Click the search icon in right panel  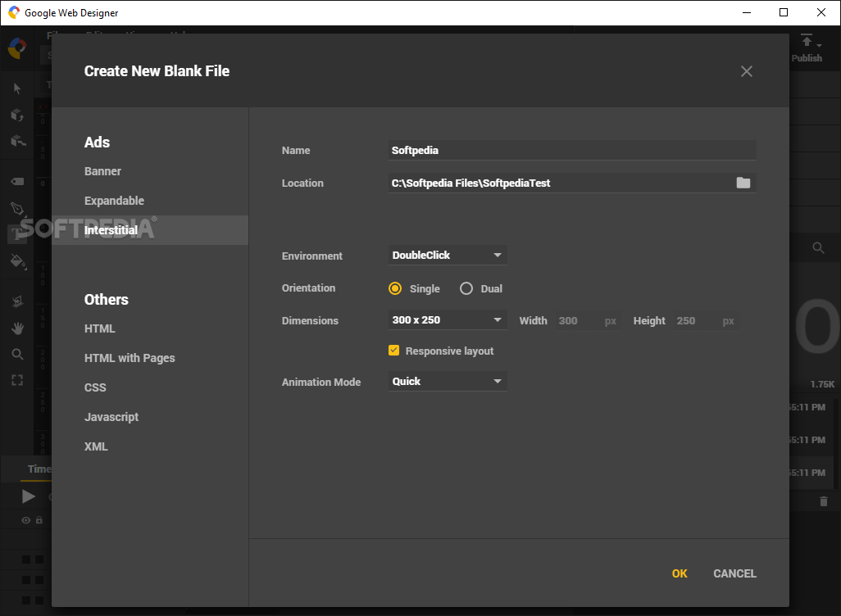click(x=818, y=247)
